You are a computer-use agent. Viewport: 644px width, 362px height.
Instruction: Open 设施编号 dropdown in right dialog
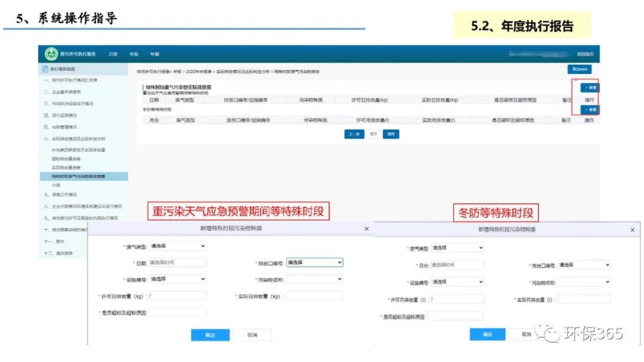(457, 282)
